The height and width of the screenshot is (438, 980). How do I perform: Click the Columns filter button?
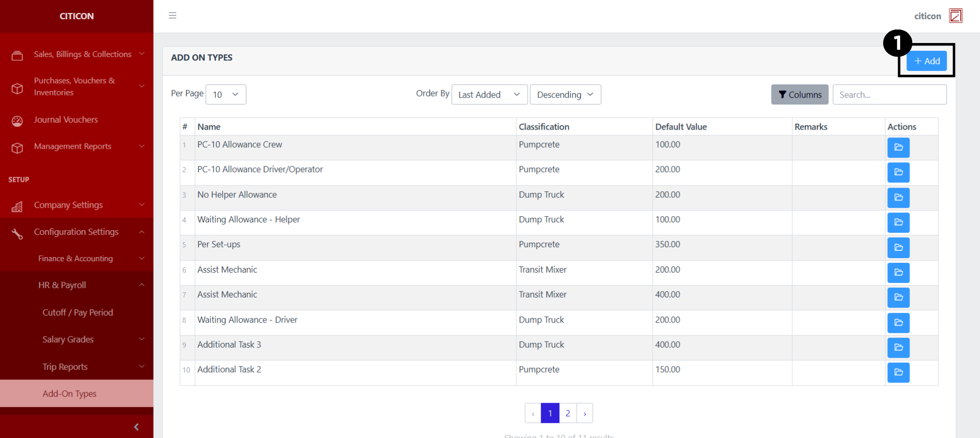(x=799, y=94)
